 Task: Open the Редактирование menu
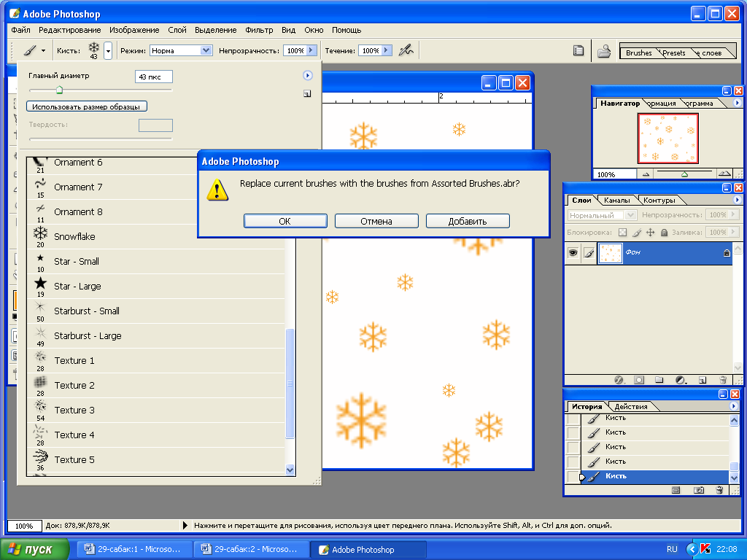coord(70,30)
